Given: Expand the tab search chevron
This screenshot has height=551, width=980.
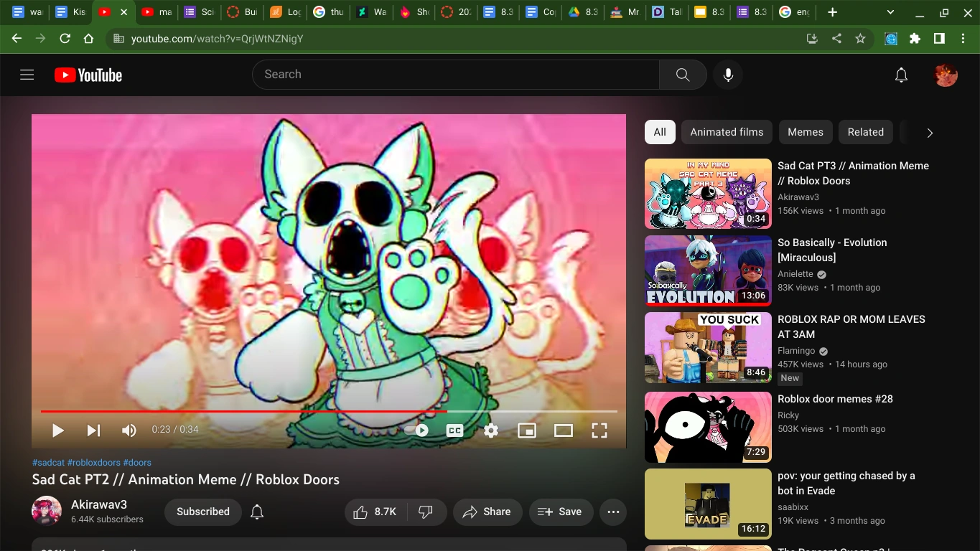Looking at the screenshot, I should 891,12.
